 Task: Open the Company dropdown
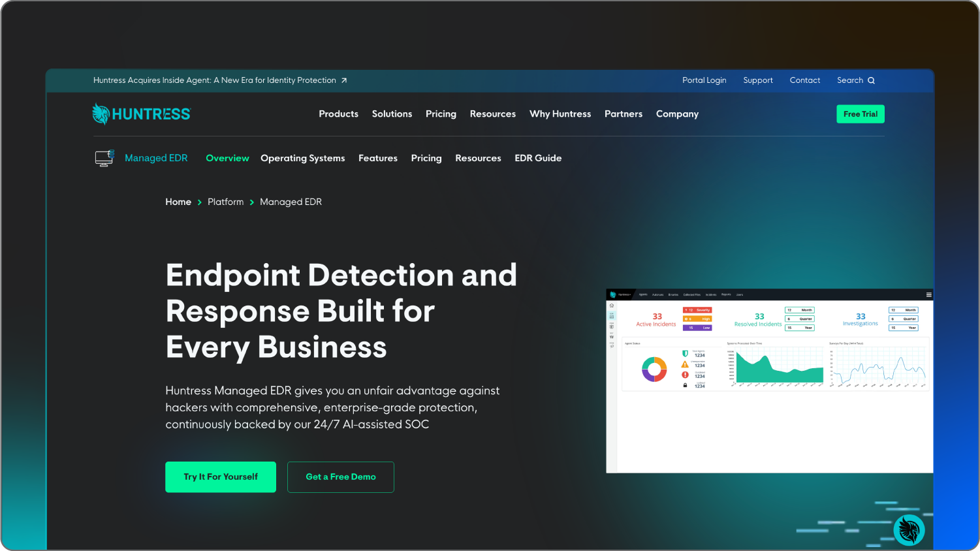677,114
